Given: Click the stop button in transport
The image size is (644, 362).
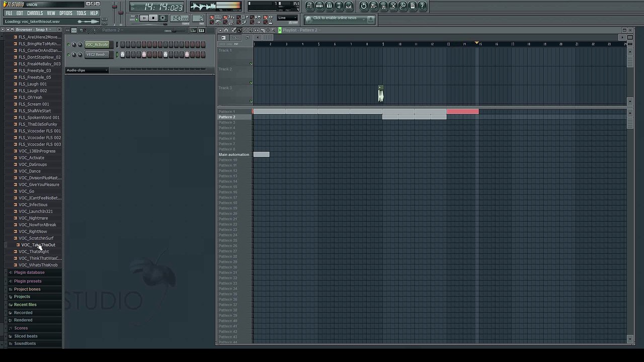Looking at the screenshot, I should (x=153, y=18).
